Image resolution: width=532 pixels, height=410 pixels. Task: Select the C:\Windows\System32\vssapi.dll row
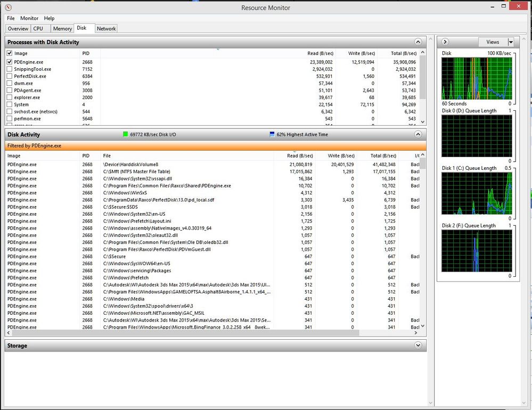[213, 179]
